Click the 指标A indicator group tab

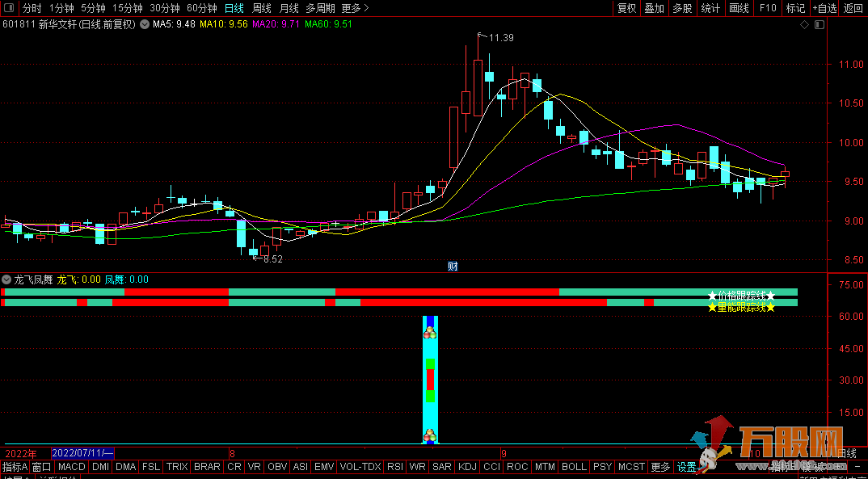coord(15,467)
